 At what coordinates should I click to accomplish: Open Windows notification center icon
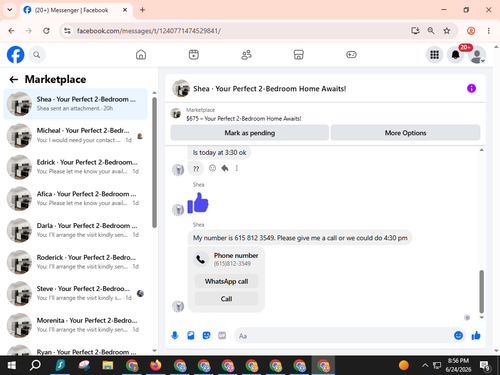tap(485, 365)
